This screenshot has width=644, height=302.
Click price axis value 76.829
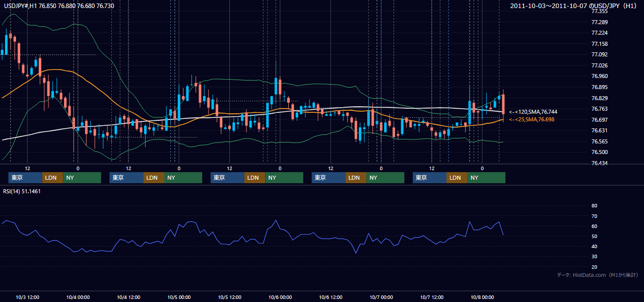599,98
